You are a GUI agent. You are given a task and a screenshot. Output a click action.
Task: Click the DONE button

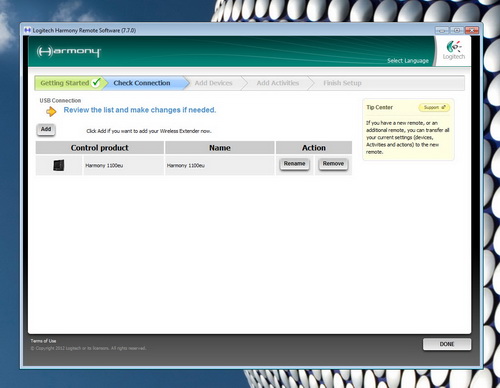coord(447,344)
